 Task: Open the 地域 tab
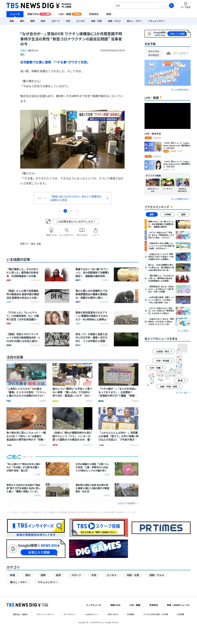[109, 14]
